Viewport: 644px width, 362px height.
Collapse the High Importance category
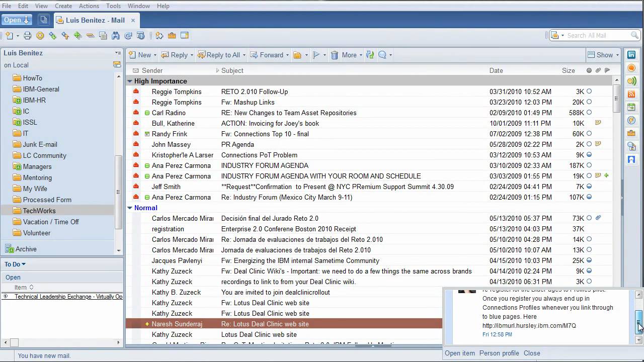pyautogui.click(x=130, y=81)
